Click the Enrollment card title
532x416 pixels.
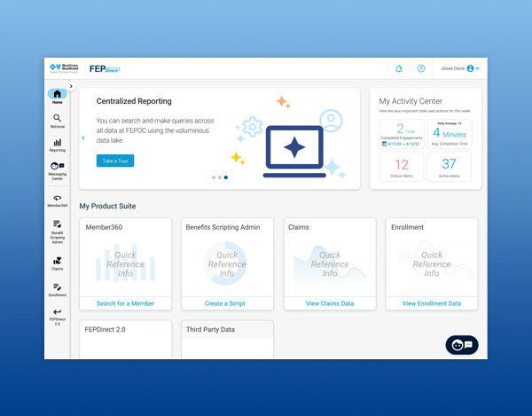coord(407,227)
